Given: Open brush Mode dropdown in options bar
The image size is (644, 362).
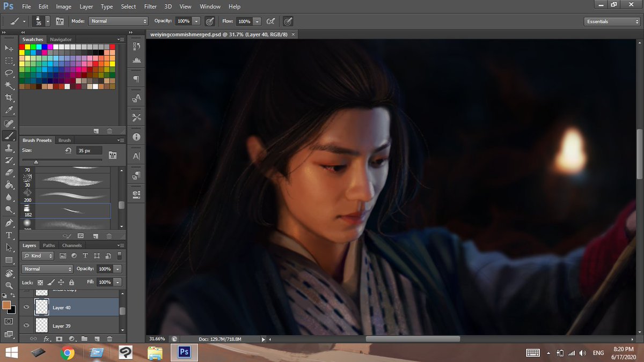Looking at the screenshot, I should (x=118, y=21).
